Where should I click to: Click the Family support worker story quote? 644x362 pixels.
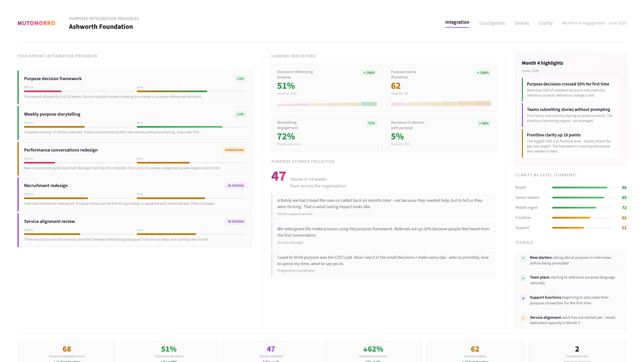click(384, 207)
